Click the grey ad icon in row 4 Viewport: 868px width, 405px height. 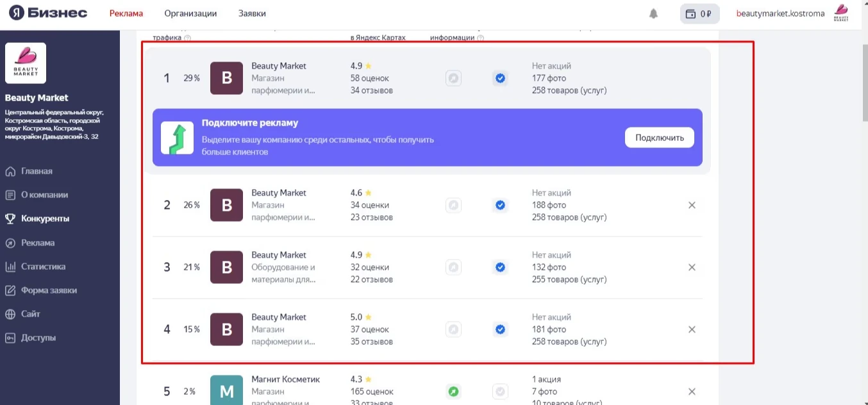[454, 329]
